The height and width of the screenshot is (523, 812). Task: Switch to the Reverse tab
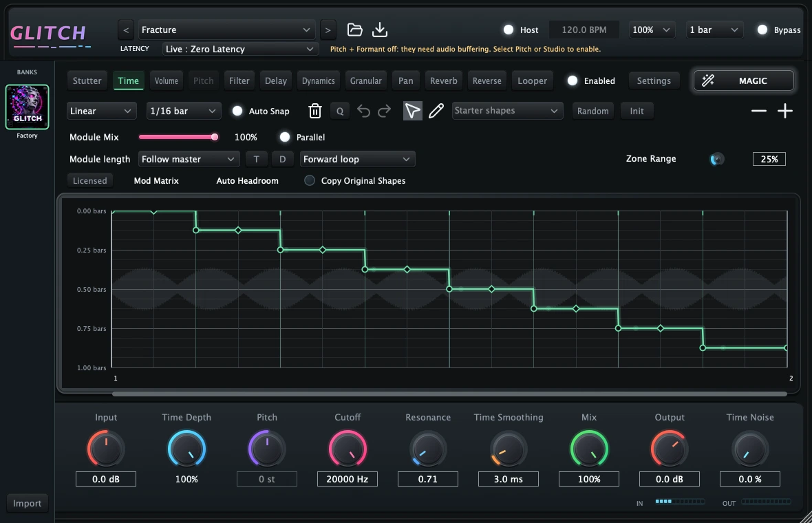click(x=487, y=81)
